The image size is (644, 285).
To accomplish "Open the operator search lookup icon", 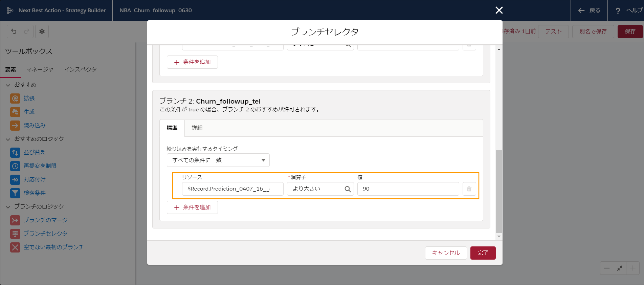I will tap(348, 189).
